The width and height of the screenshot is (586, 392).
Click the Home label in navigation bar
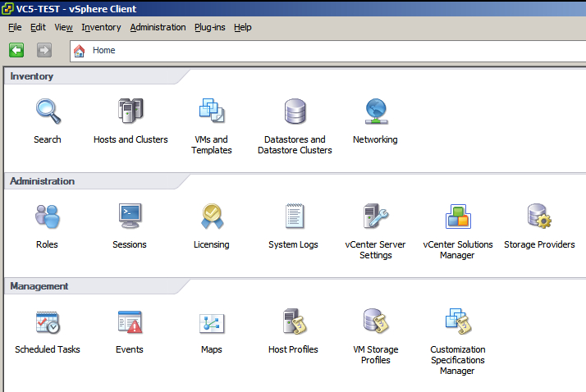(104, 50)
